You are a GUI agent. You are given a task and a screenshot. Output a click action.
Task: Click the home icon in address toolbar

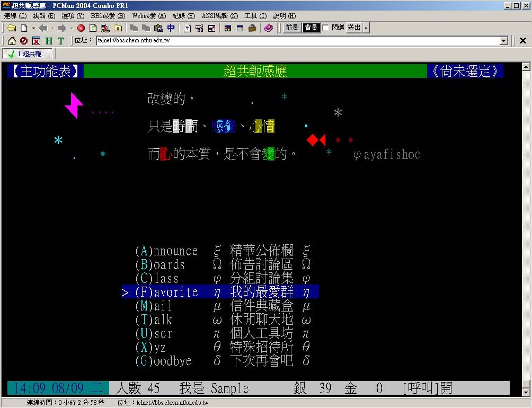pyautogui.click(x=11, y=41)
